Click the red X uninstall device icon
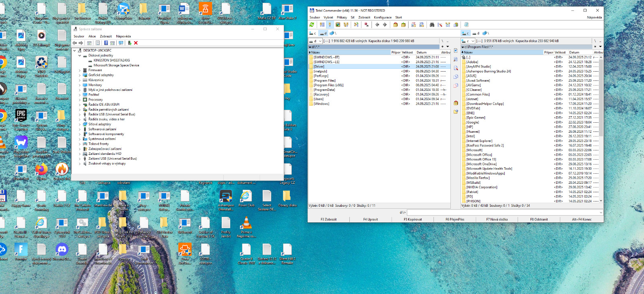Image resolution: width=644 pixels, height=294 pixels. [x=136, y=43]
